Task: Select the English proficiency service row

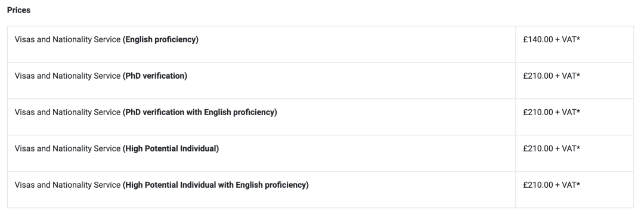Action: point(320,44)
